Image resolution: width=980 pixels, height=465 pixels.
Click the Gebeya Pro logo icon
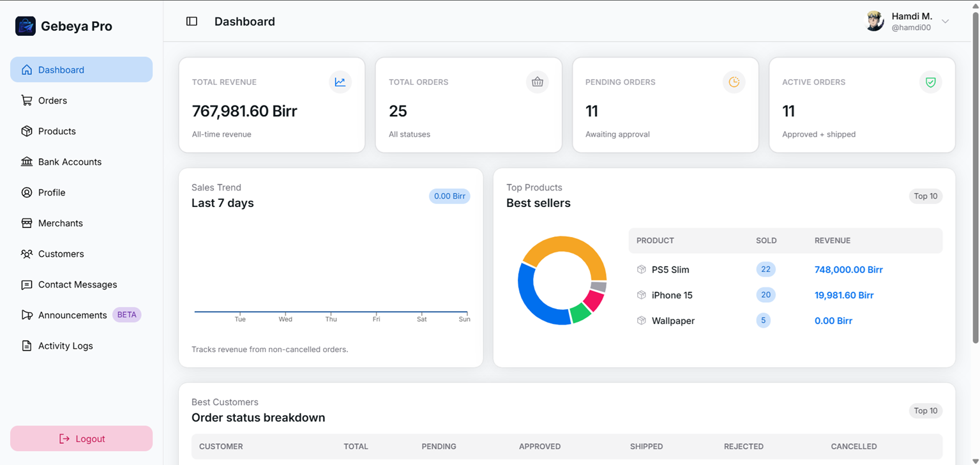(x=26, y=26)
